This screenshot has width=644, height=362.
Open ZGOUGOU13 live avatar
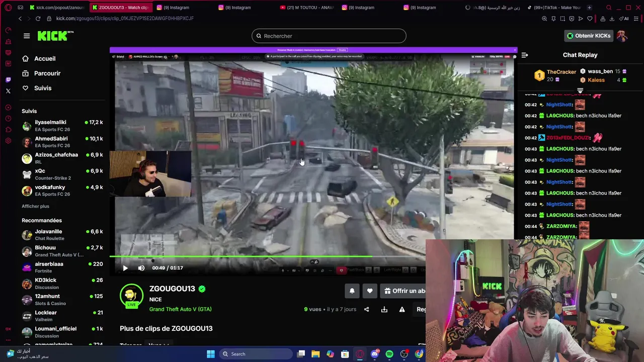pyautogui.click(x=131, y=296)
